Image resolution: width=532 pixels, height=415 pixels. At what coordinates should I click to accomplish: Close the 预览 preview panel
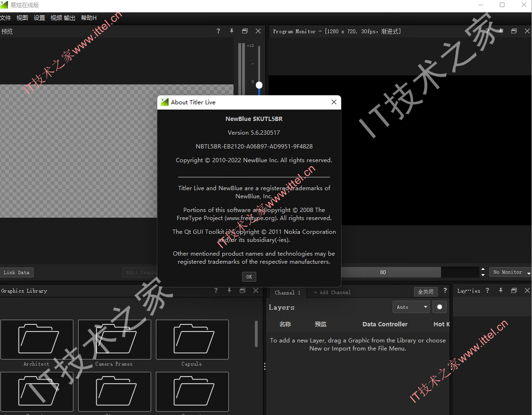coord(258,31)
